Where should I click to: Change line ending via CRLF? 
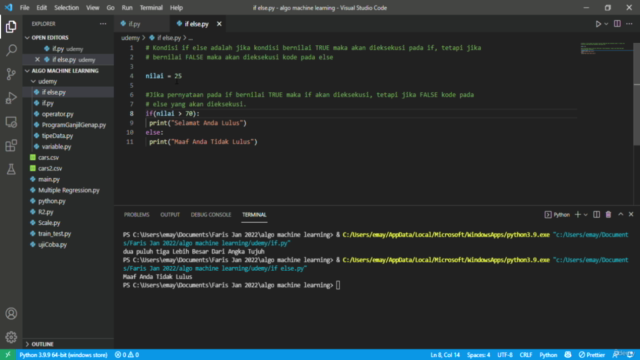(x=526, y=355)
